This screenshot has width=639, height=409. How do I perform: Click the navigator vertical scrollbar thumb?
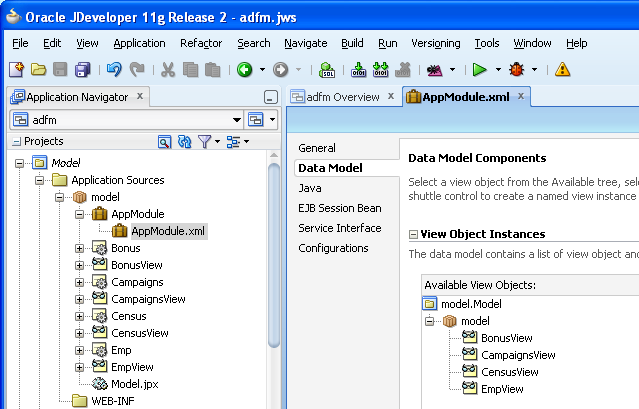coord(274,255)
